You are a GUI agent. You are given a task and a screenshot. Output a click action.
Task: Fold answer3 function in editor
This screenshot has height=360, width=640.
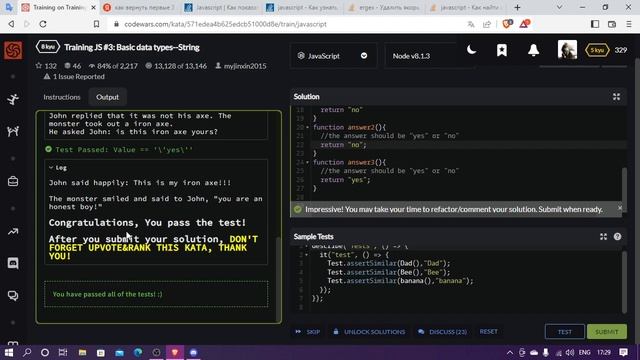[x=307, y=162]
